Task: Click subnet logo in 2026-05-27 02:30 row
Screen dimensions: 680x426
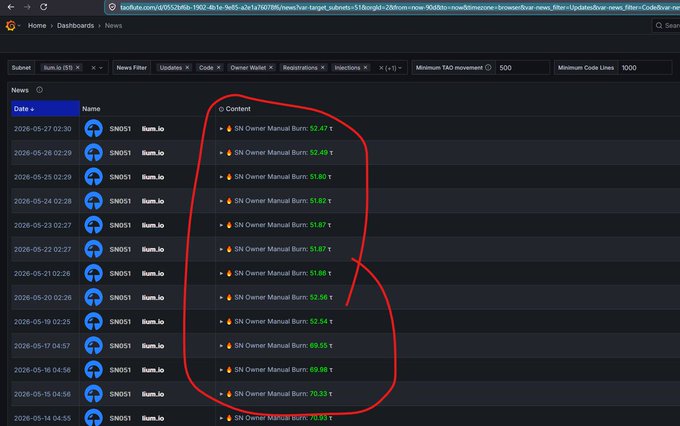Action: tap(93, 129)
